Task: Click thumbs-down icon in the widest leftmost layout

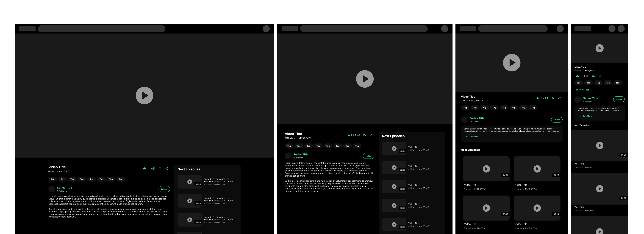Action: click(154, 168)
